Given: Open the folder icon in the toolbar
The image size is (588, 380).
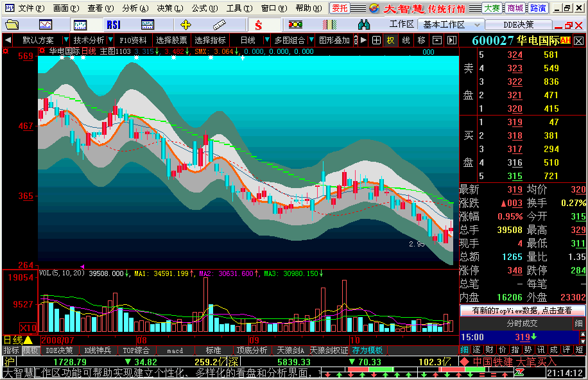Looking at the screenshot, I should click(x=12, y=25).
